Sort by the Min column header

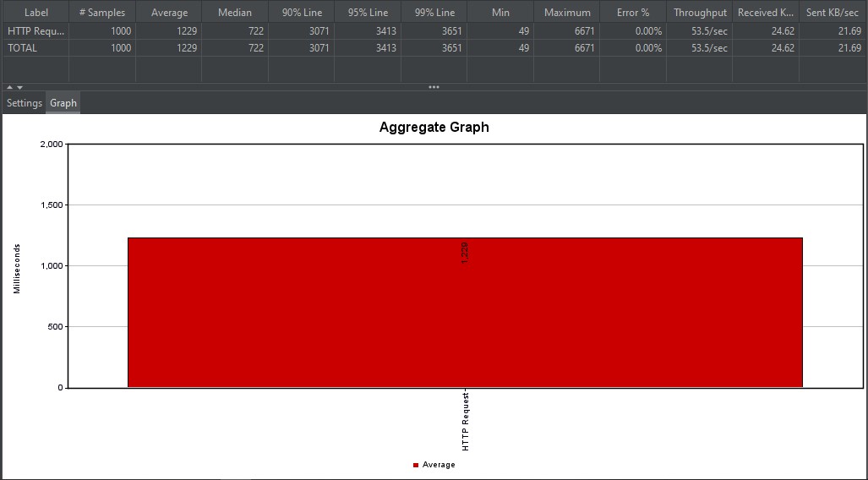point(500,12)
